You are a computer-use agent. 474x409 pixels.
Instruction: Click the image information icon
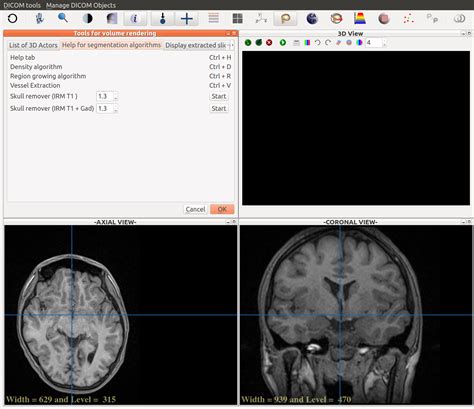135,18
